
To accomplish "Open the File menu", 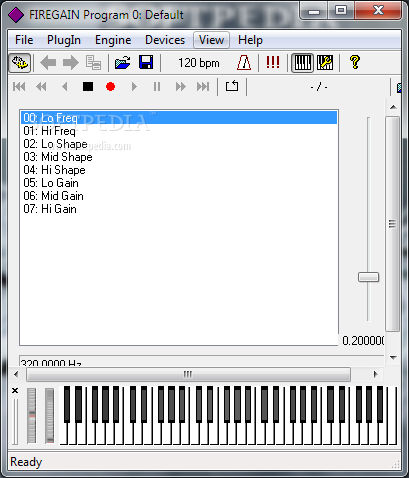I will (24, 40).
